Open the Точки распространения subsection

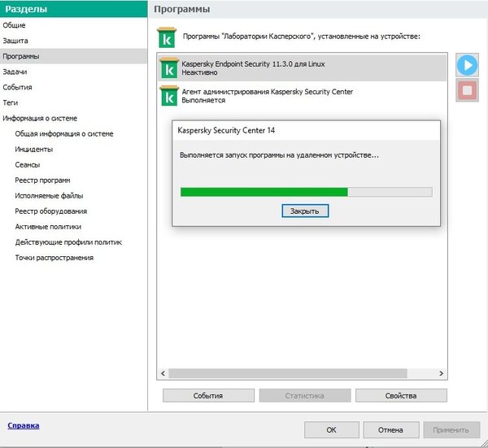tap(54, 258)
